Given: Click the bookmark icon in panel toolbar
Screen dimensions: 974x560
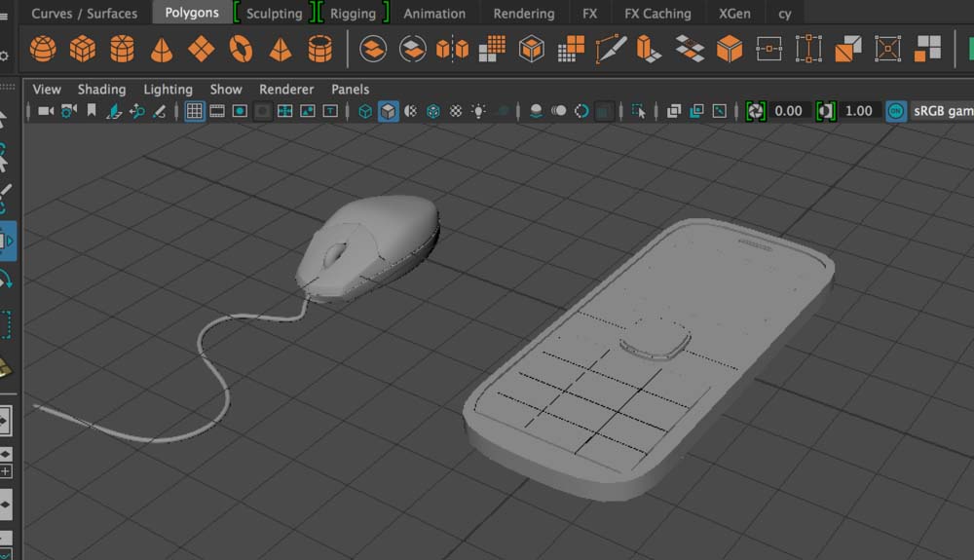Looking at the screenshot, I should pyautogui.click(x=93, y=111).
